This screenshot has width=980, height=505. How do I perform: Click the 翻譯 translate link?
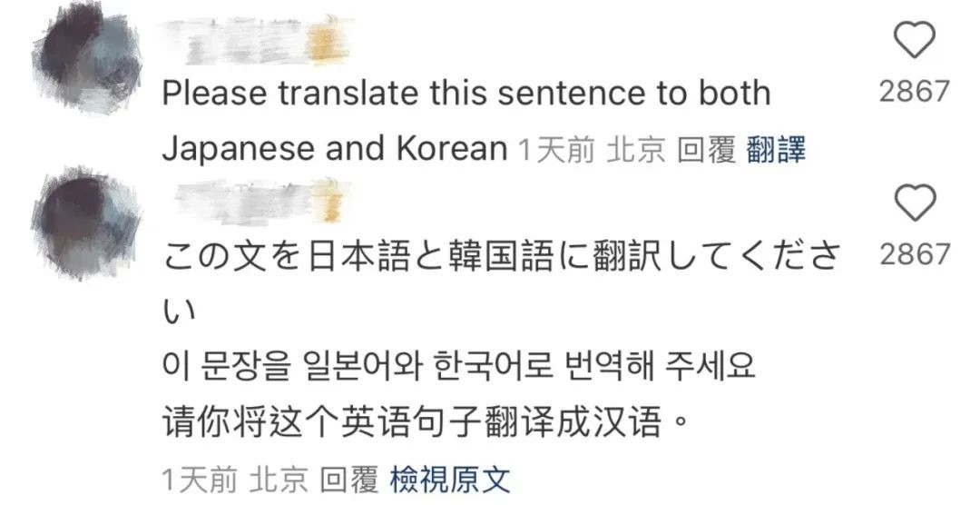coord(775,150)
